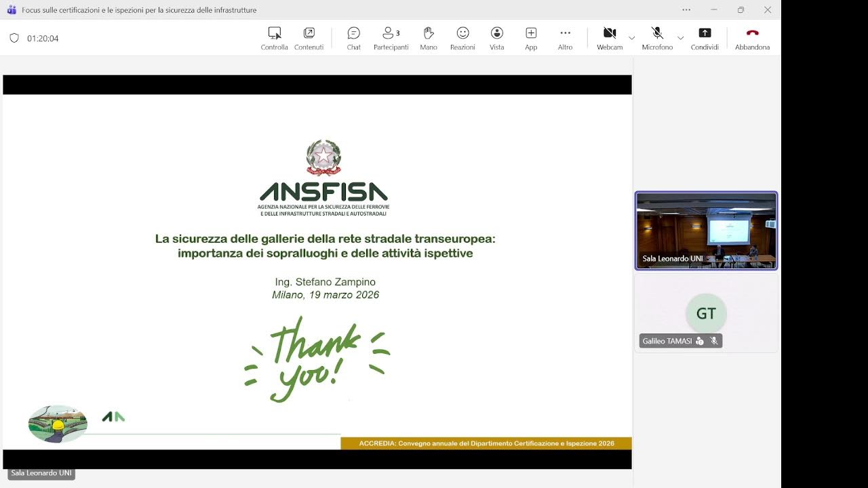
Task: Click the slide title about gallerie sicurezza
Action: tap(325, 246)
